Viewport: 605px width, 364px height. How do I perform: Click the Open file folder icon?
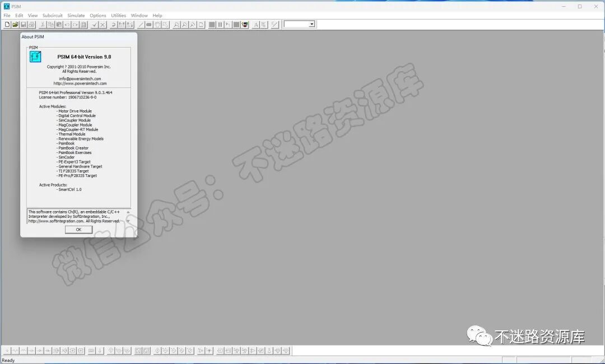click(x=15, y=24)
